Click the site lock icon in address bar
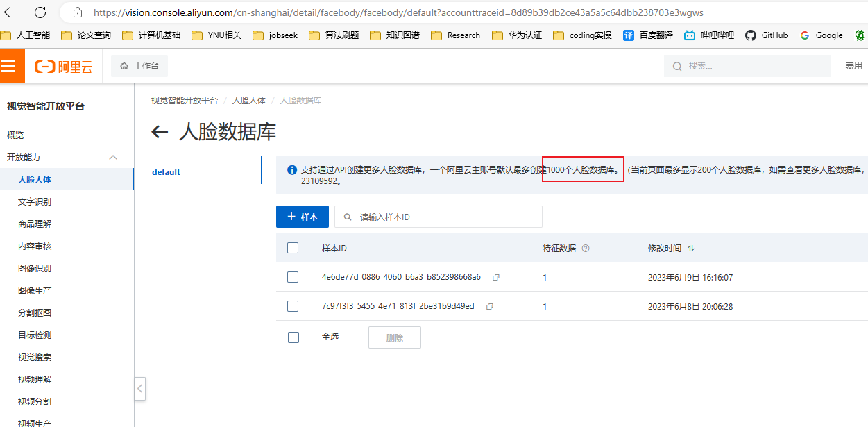868x427 pixels. (x=78, y=12)
